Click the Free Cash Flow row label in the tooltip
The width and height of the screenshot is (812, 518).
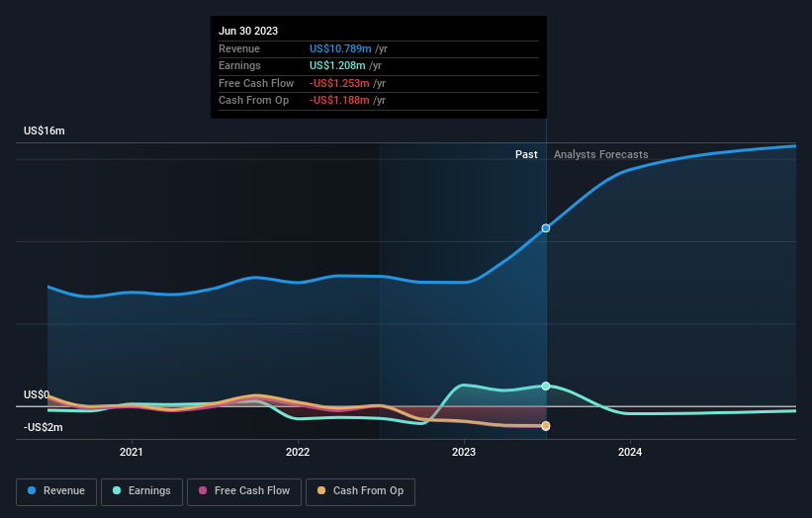click(256, 83)
